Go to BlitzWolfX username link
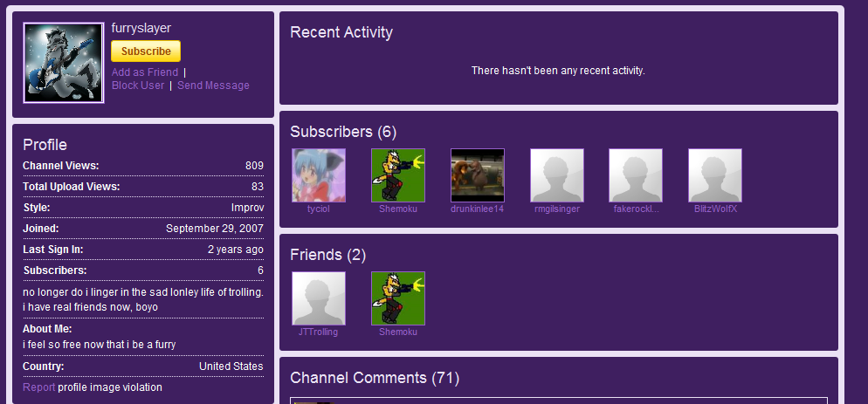The height and width of the screenshot is (404, 868). [716, 209]
